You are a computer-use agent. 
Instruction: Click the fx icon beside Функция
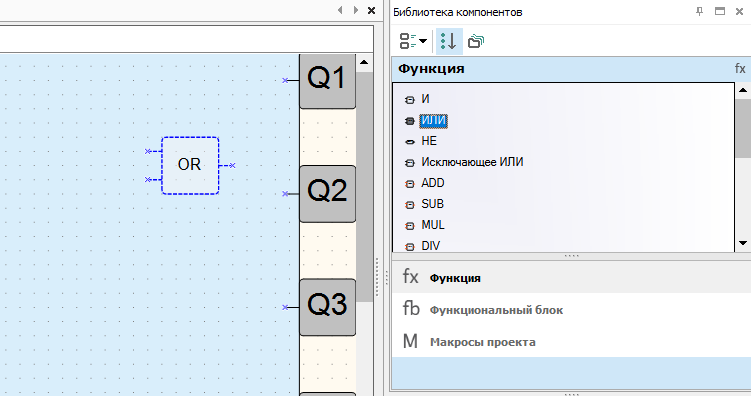click(410, 277)
